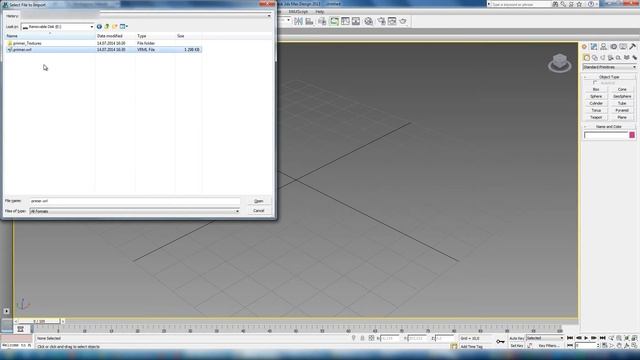The image size is (640, 360).
Task: Select the Geometry category icon
Action: (587, 58)
